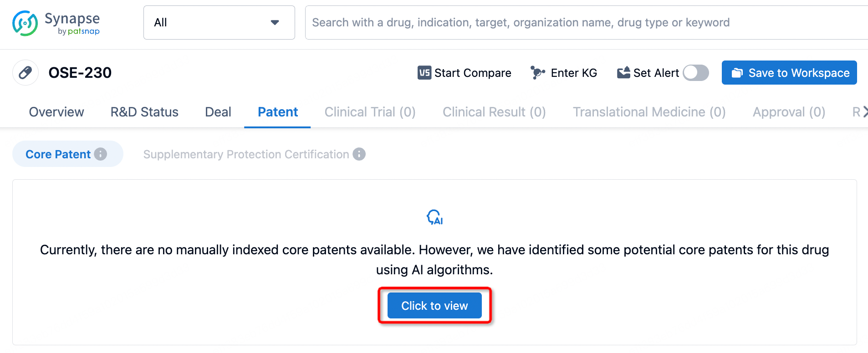This screenshot has width=868, height=353.
Task: Select the Core Patent sub-tab
Action: [x=58, y=154]
